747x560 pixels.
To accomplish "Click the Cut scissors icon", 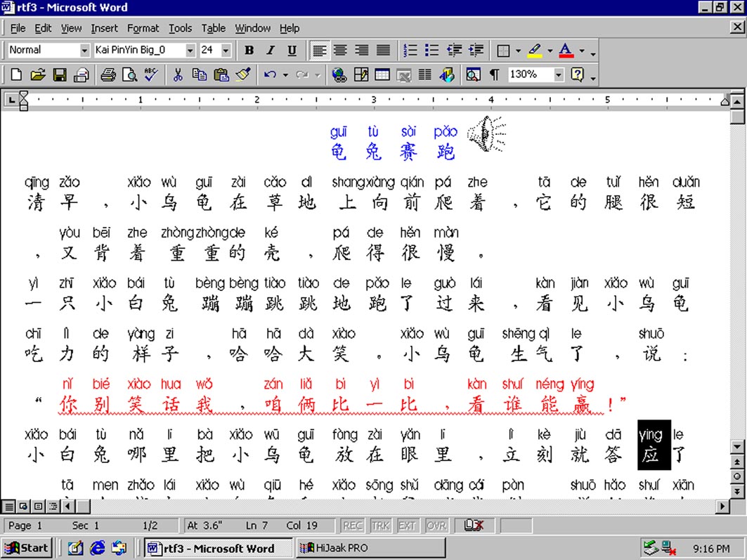I will click(178, 74).
